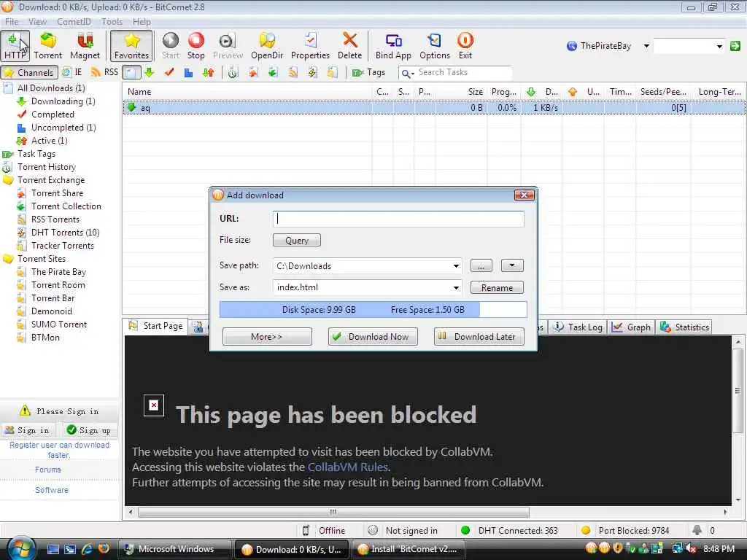Switch to the Start Page tab

tap(156, 326)
